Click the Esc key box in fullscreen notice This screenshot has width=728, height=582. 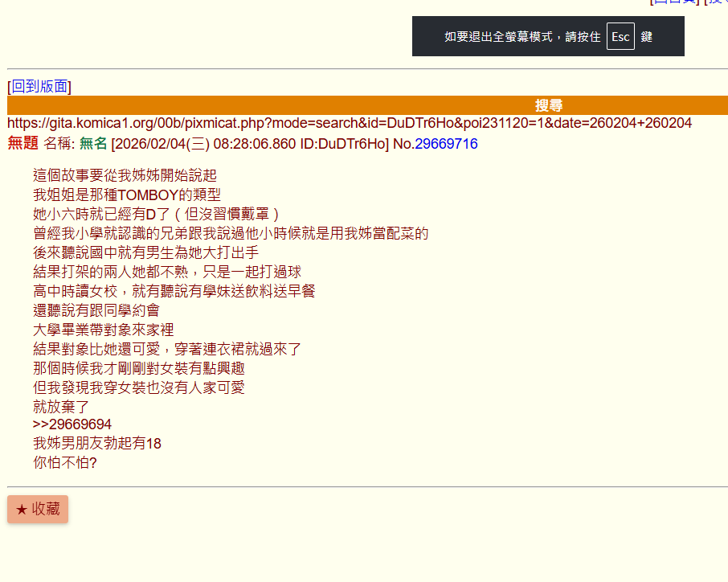(x=620, y=37)
